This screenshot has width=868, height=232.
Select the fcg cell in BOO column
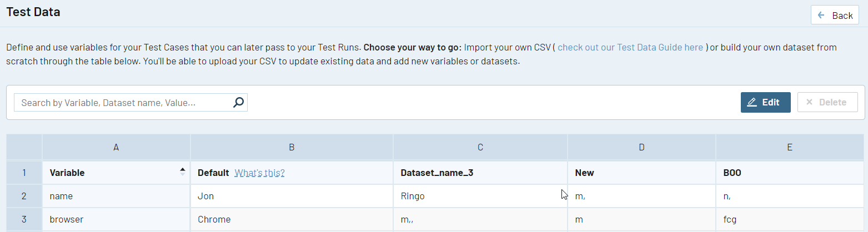tap(789, 219)
